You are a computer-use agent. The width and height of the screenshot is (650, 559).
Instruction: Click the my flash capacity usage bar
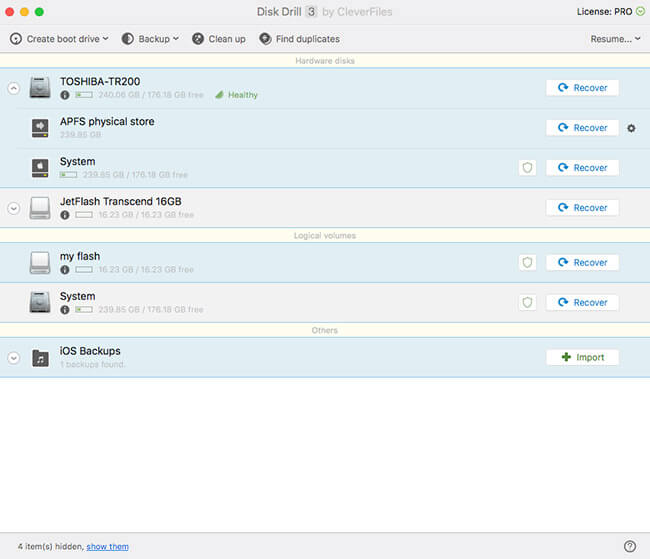84,270
